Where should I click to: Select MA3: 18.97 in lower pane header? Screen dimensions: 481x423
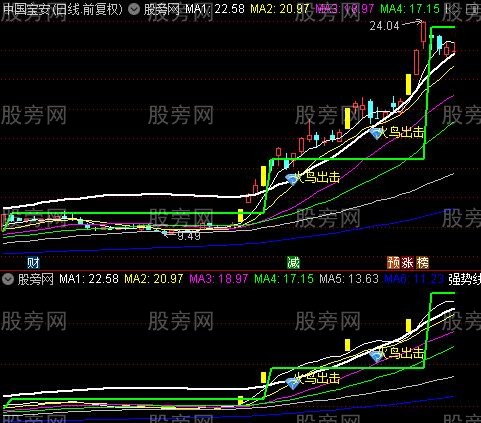click(219, 279)
